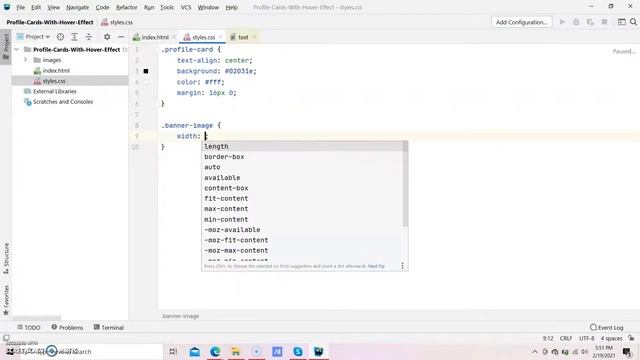Click the tool windows quick access icon at bottom-left

click(x=6, y=338)
